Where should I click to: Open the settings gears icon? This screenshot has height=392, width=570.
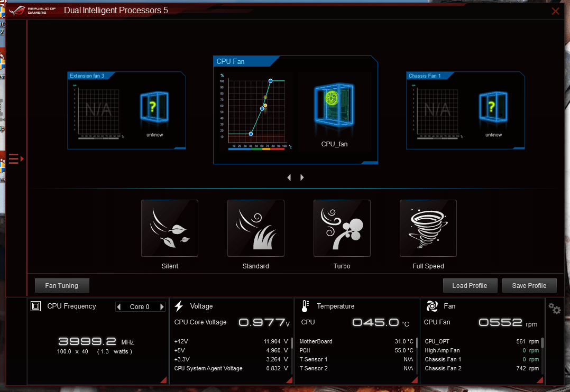554,309
